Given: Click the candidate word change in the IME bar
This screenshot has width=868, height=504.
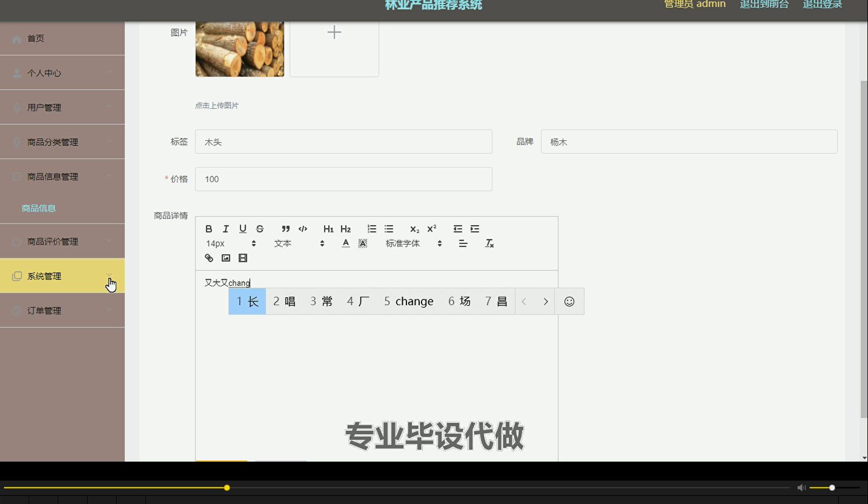Looking at the screenshot, I should 408,301.
